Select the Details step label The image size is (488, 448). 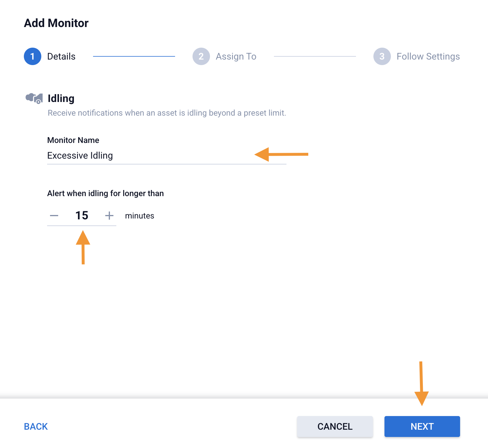coord(61,56)
